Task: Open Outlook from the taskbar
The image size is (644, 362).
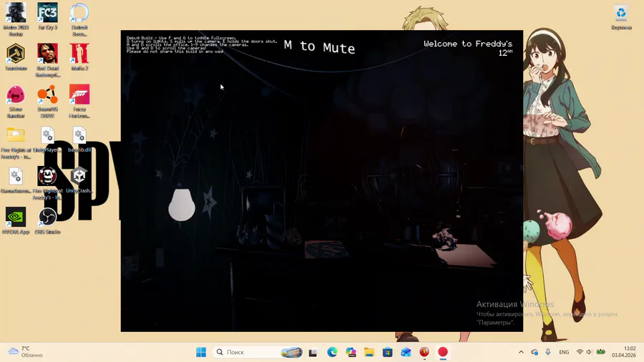Action: pyautogui.click(x=406, y=352)
